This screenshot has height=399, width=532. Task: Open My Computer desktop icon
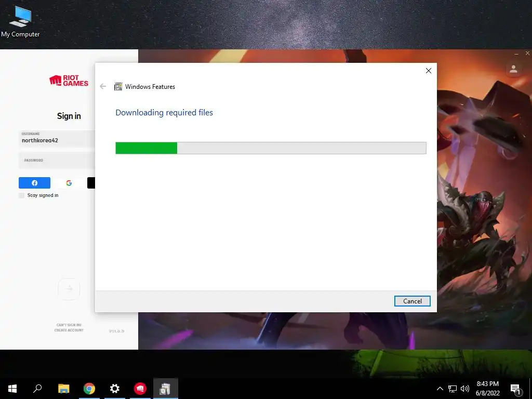(20, 21)
